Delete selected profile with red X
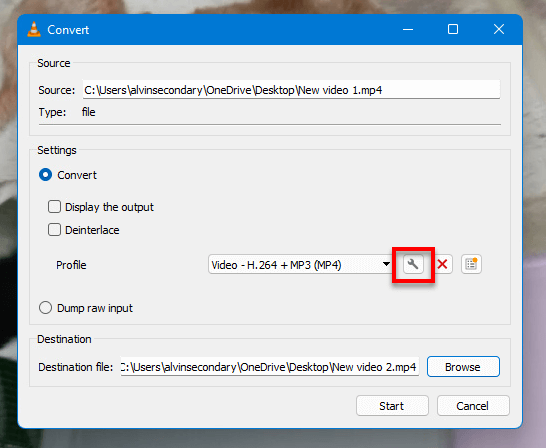Image resolution: width=546 pixels, height=448 pixels. (x=443, y=265)
